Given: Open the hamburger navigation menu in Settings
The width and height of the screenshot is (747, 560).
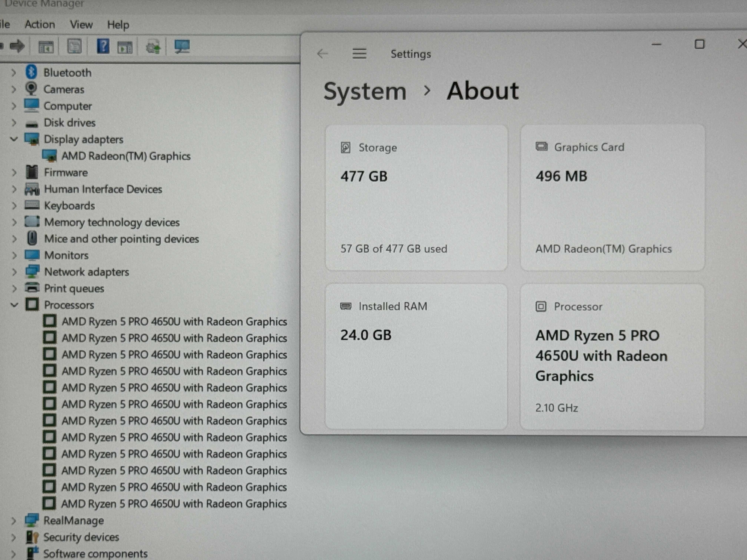Looking at the screenshot, I should click(x=359, y=53).
